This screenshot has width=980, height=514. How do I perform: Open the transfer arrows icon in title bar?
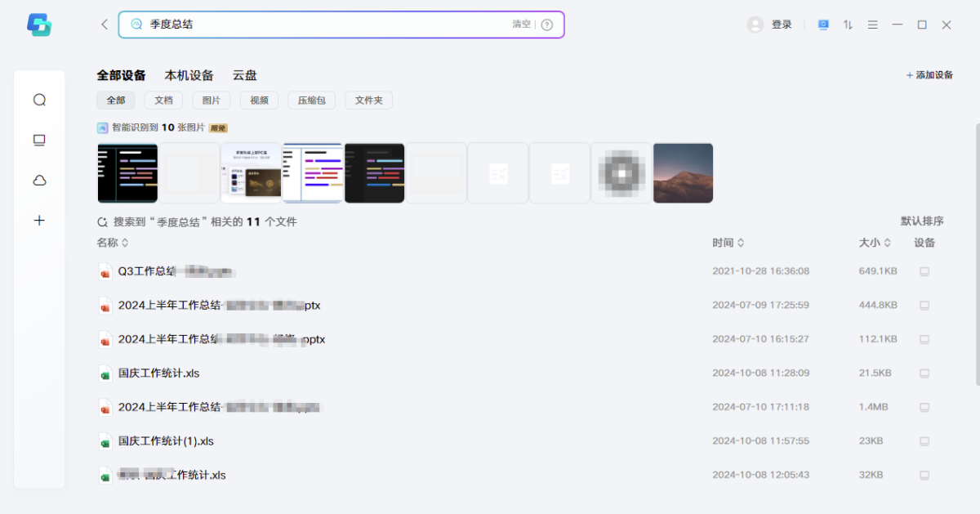point(848,25)
